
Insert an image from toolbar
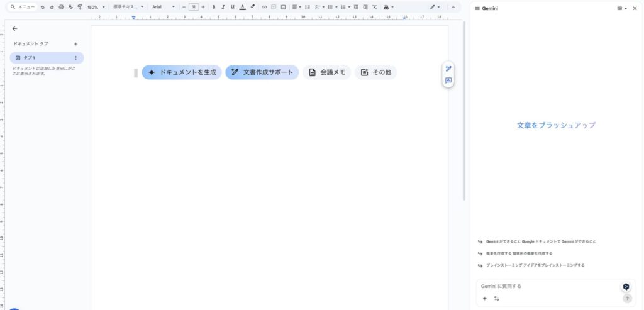283,7
